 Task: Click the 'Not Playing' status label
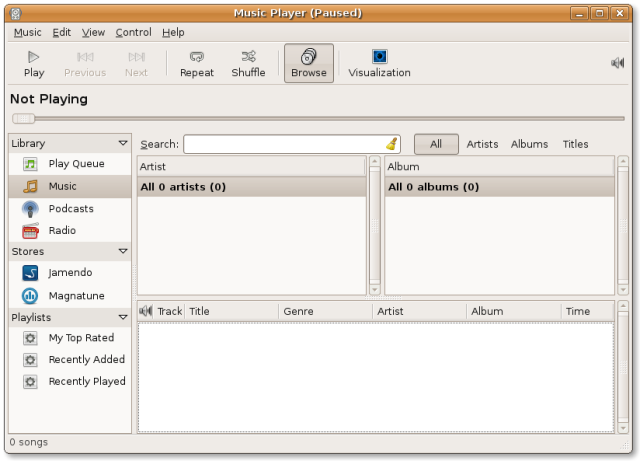(49, 99)
